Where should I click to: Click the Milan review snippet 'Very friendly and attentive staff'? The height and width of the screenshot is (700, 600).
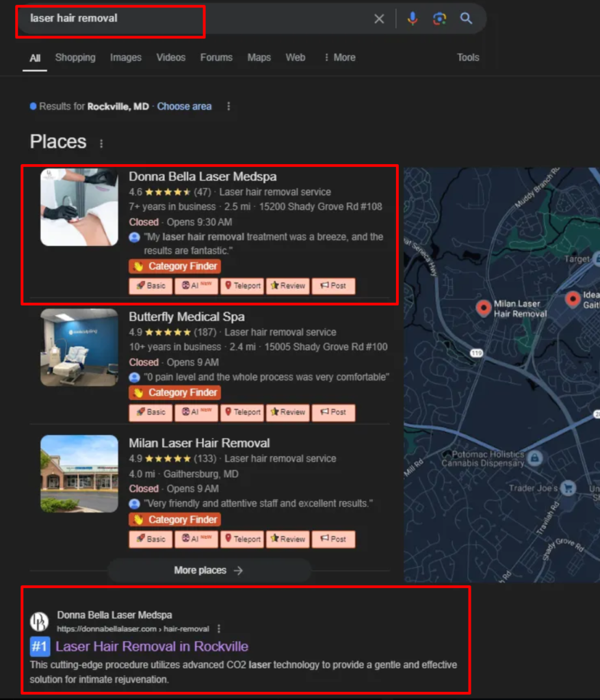pyautogui.click(x=258, y=504)
